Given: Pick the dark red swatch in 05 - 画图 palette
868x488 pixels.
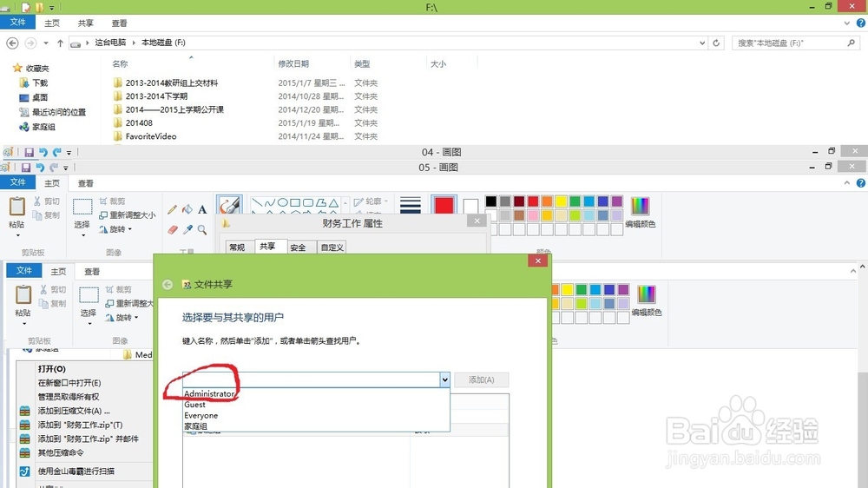Looking at the screenshot, I should point(519,201).
